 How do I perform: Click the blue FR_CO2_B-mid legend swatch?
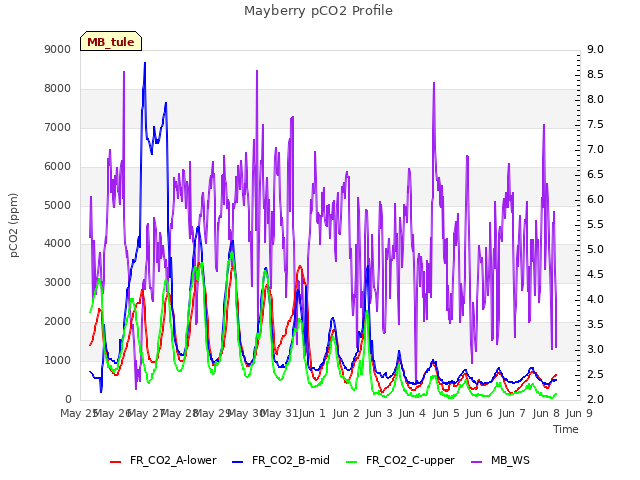coord(237,461)
